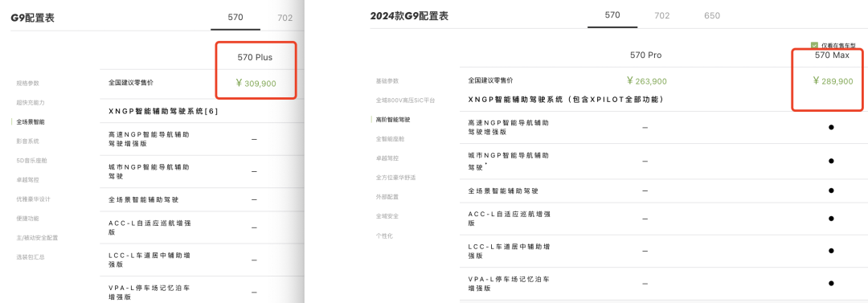Toggle the 仅看在售车型 checkbox
The height and width of the screenshot is (303, 868).
(x=814, y=46)
